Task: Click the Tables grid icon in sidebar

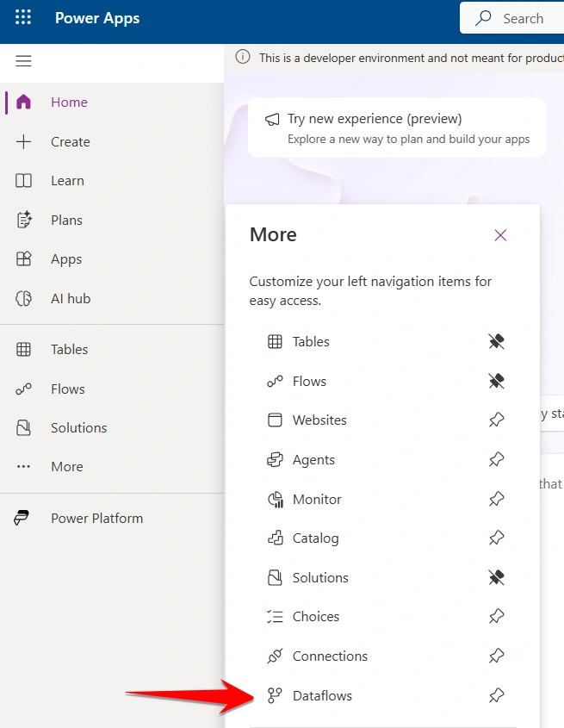Action: 23,349
